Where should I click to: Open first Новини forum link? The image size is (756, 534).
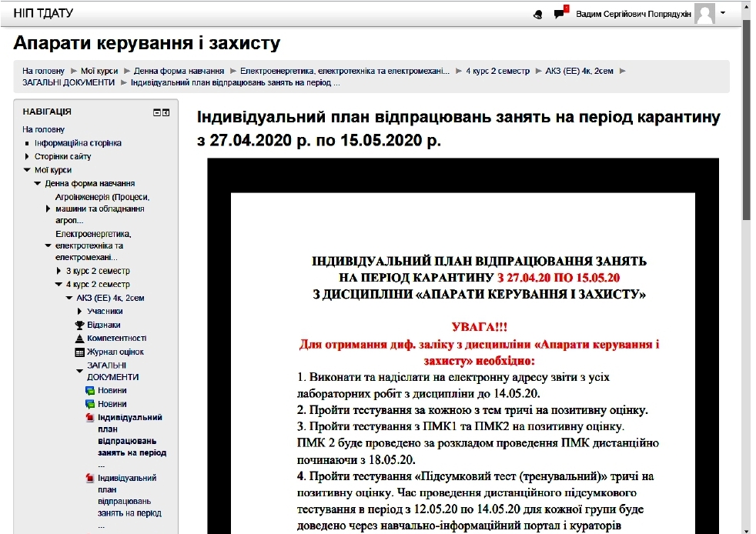click(112, 391)
